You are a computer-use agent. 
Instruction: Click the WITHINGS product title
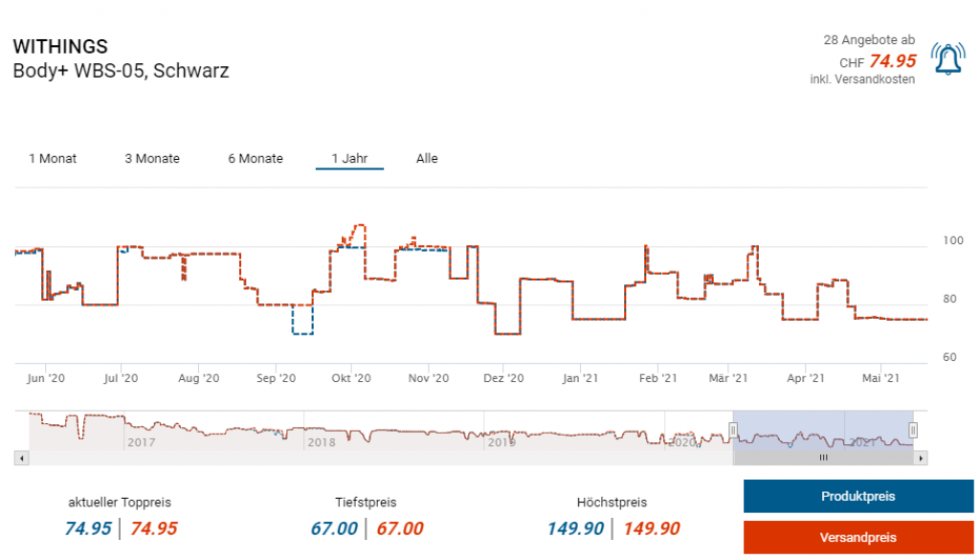pos(60,46)
